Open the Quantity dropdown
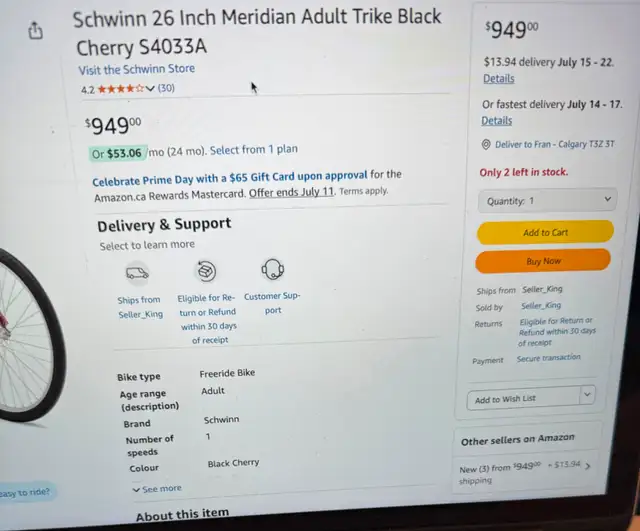The width and height of the screenshot is (640, 531). point(547,200)
